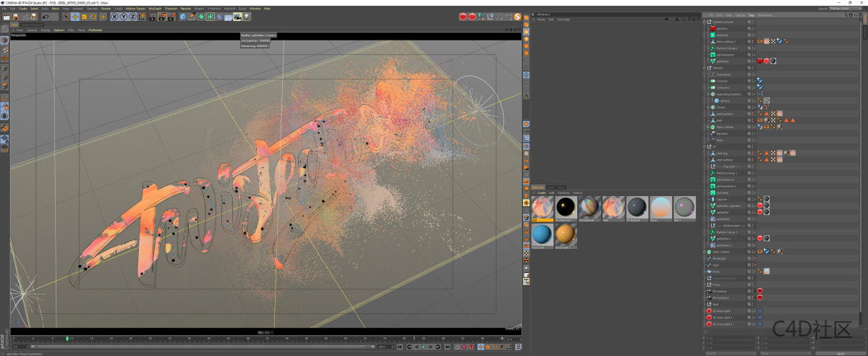Collapse the 'exploding bubbles' cloner hierarchy
Image resolution: width=868 pixels, height=356 pixels.
click(x=707, y=94)
